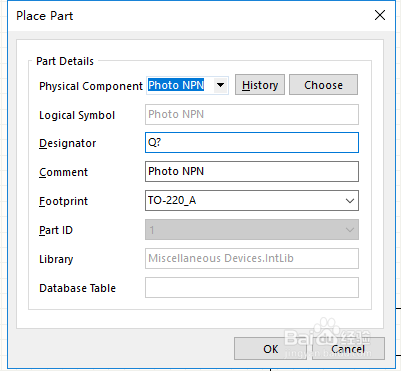
Task: Click the 'Place Part' dialog title
Action: [45, 16]
